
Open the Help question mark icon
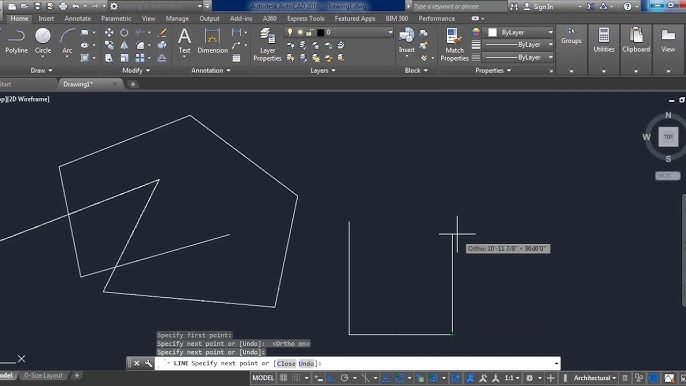pos(627,6)
